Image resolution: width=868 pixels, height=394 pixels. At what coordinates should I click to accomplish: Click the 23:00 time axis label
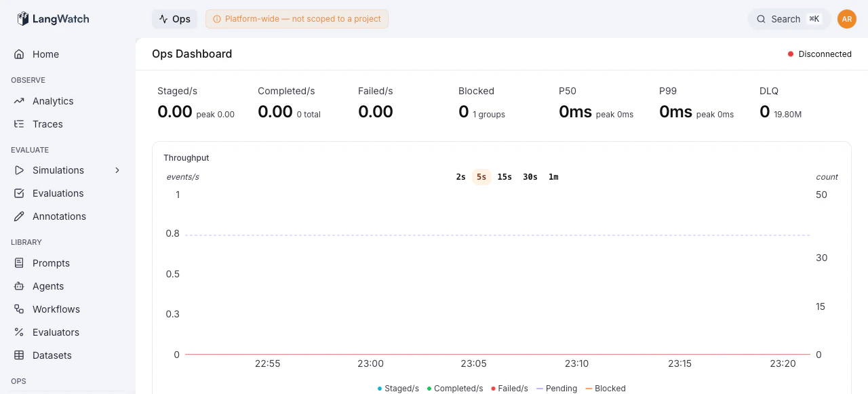pos(371,363)
